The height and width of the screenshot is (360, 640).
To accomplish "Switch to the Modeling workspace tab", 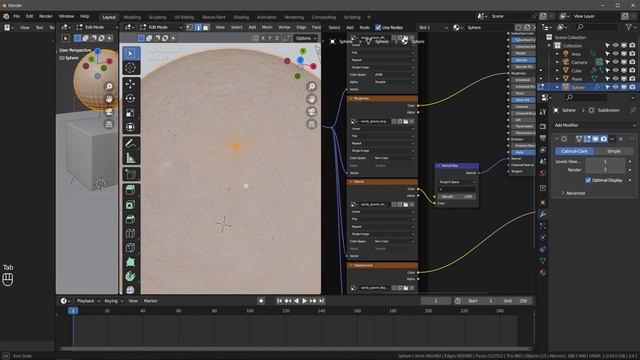I will tap(132, 17).
